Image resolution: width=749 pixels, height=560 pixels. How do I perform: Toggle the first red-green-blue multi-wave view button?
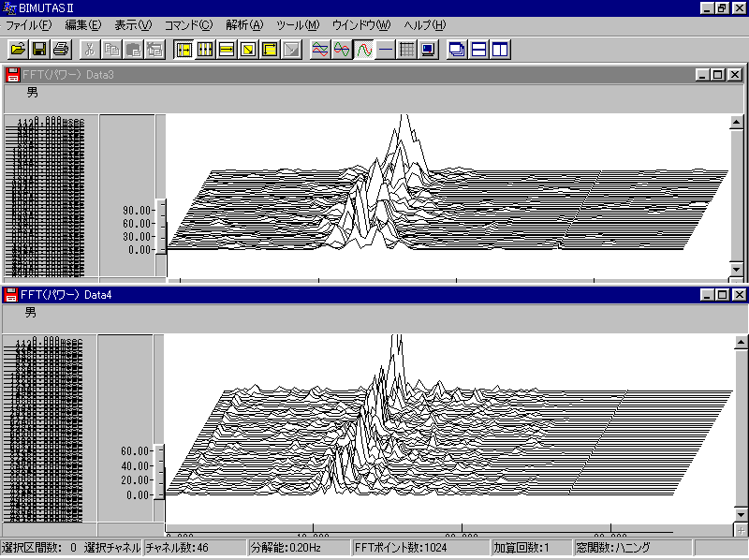pos(320,49)
